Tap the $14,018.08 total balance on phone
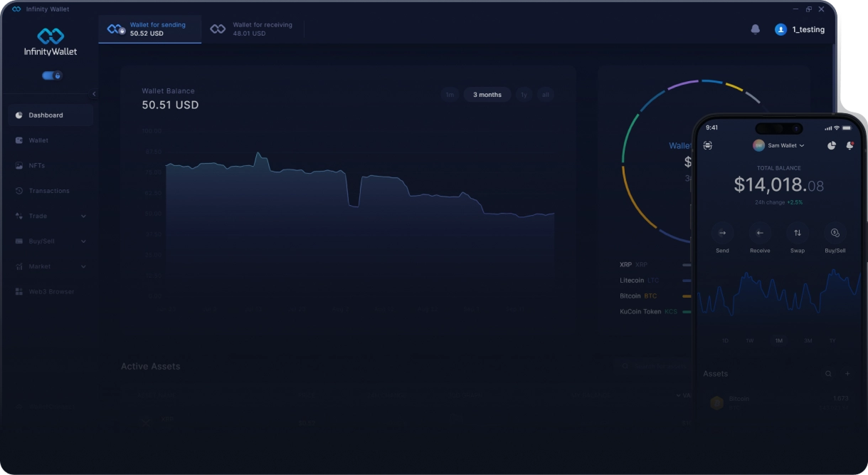The height and width of the screenshot is (475, 868). click(x=779, y=186)
